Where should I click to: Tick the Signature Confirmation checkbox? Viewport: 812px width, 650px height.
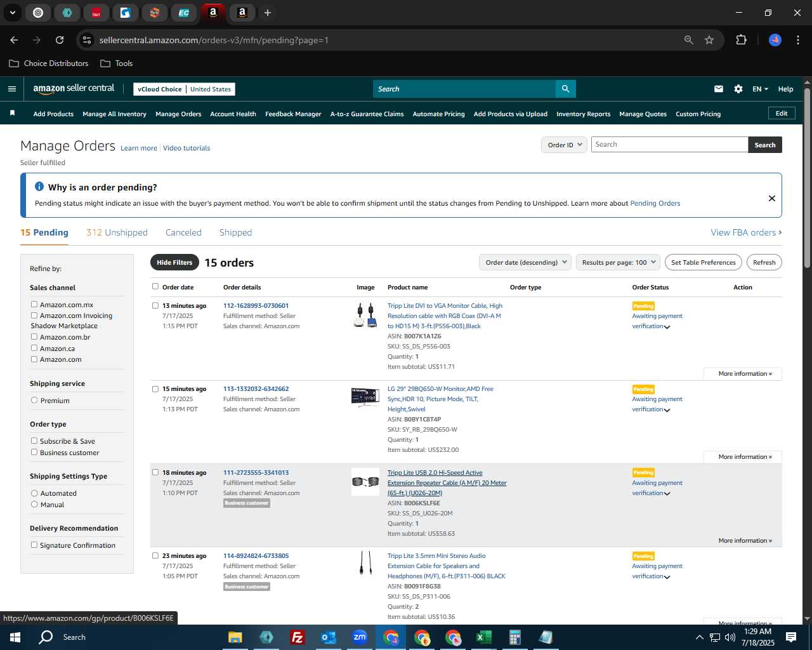[34, 545]
